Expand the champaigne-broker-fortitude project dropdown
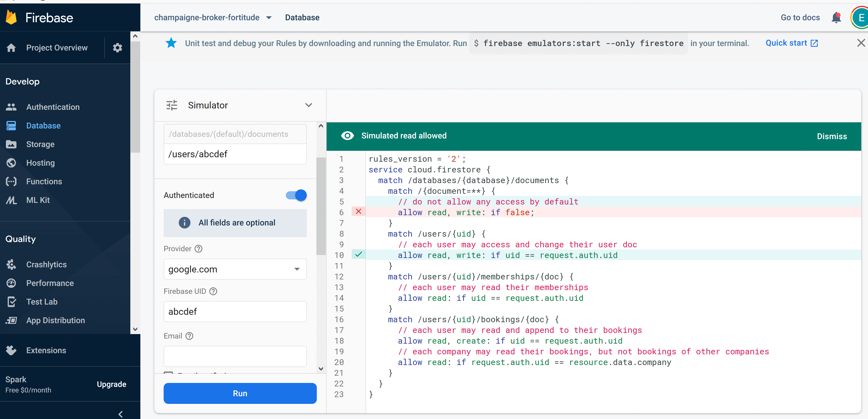 coord(269,17)
